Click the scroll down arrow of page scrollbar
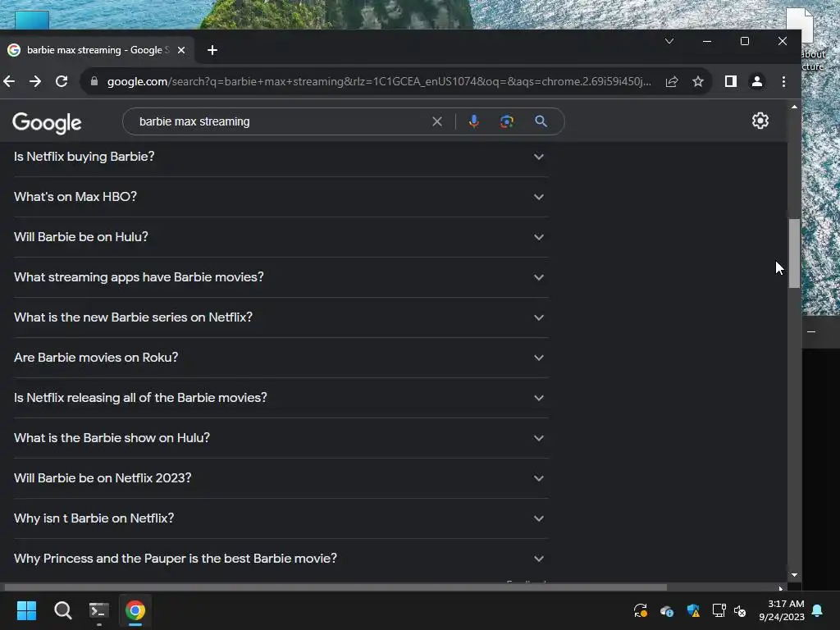Viewport: 840px width, 630px height. point(794,575)
